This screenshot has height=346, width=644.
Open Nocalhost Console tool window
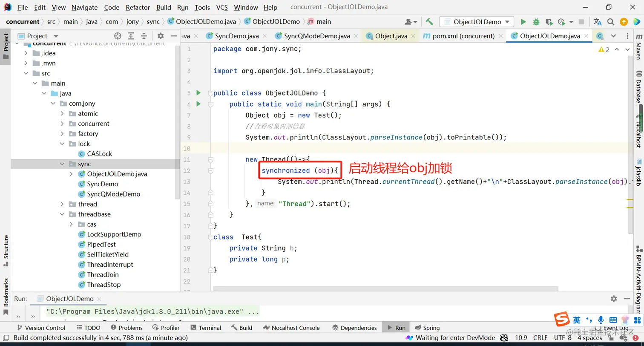coord(291,328)
